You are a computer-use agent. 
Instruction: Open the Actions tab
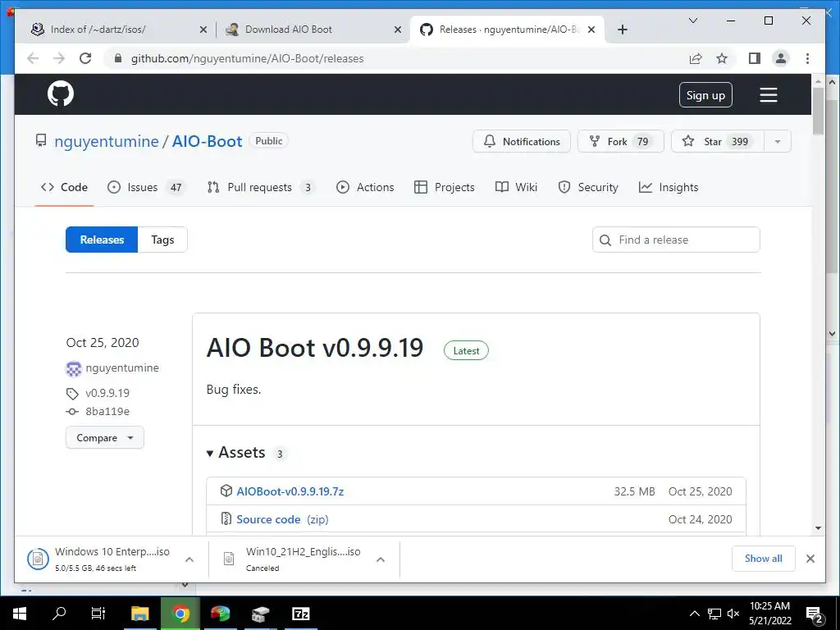point(365,187)
